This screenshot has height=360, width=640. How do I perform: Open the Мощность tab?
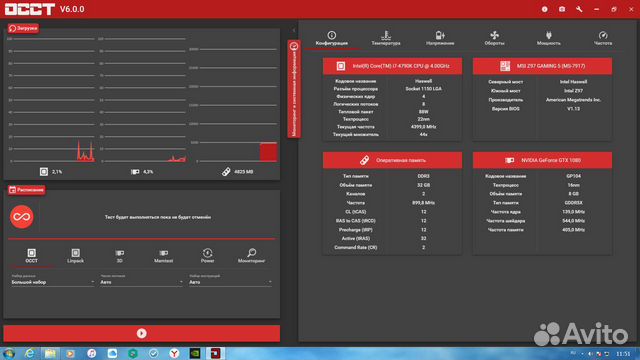[x=549, y=38]
